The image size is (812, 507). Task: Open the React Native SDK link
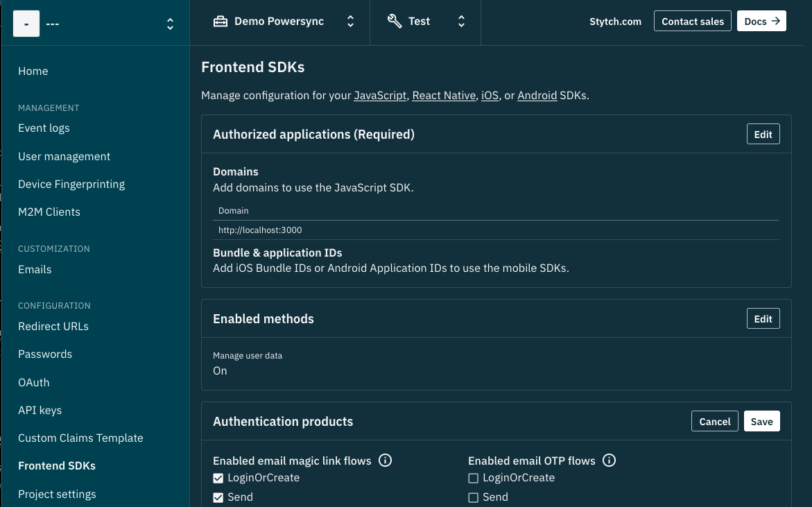tap(444, 96)
